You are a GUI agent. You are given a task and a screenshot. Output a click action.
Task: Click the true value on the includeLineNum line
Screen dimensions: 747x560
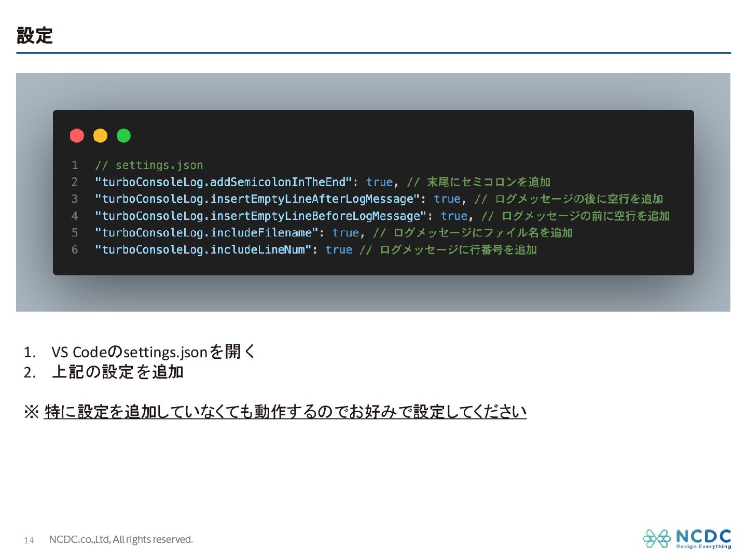coord(339,250)
